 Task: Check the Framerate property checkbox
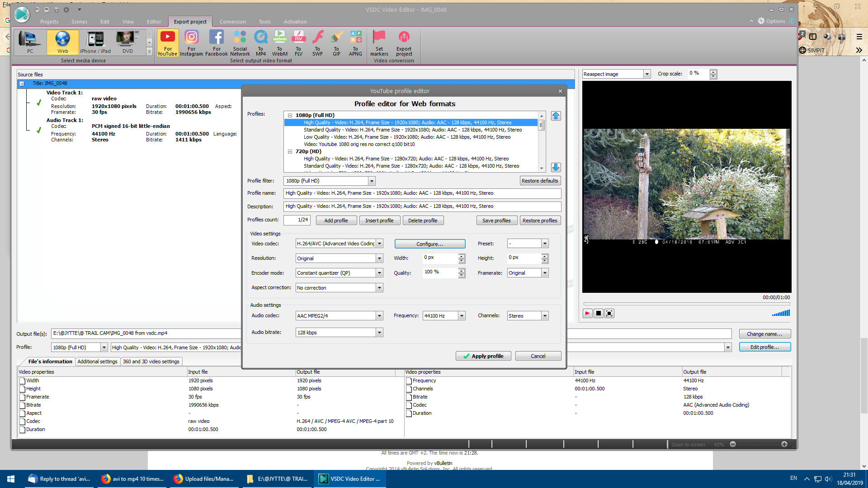click(x=22, y=397)
